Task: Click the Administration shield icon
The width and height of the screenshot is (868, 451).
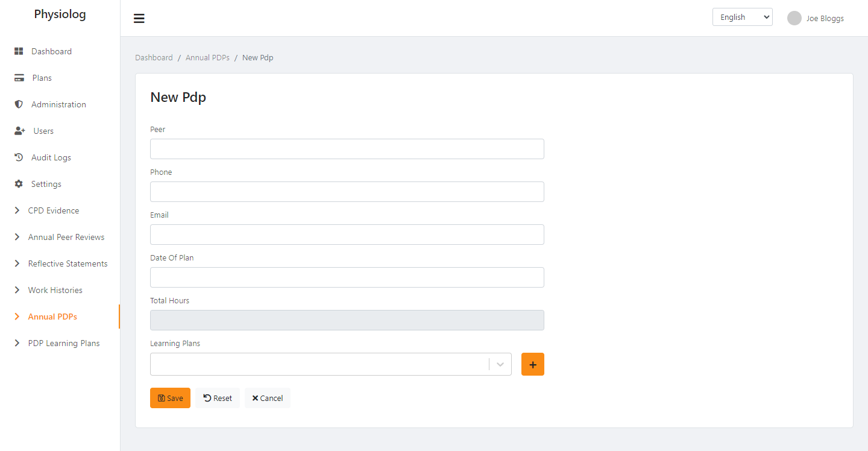Action: point(19,104)
